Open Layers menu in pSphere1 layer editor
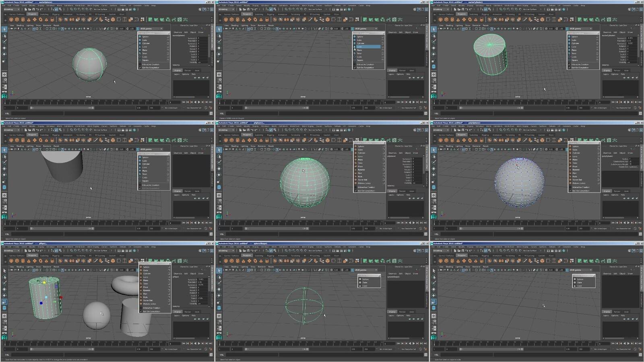The height and width of the screenshot is (362, 644). click(391, 195)
